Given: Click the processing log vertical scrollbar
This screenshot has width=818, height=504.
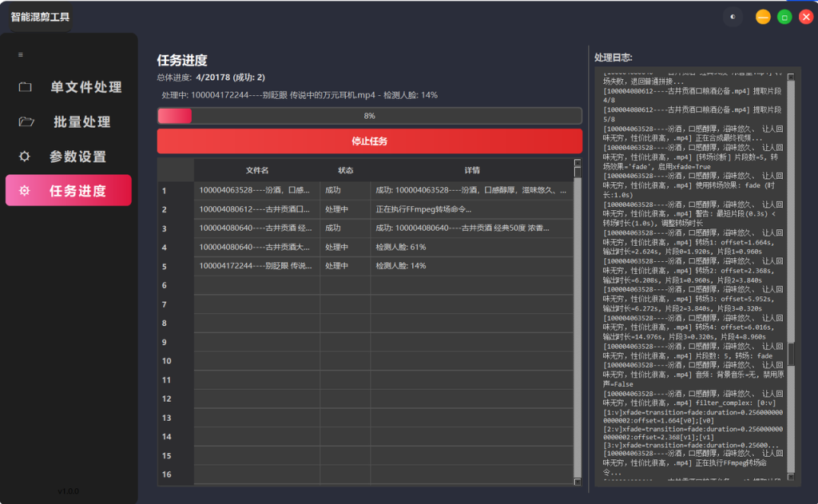Looking at the screenshot, I should tap(791, 276).
